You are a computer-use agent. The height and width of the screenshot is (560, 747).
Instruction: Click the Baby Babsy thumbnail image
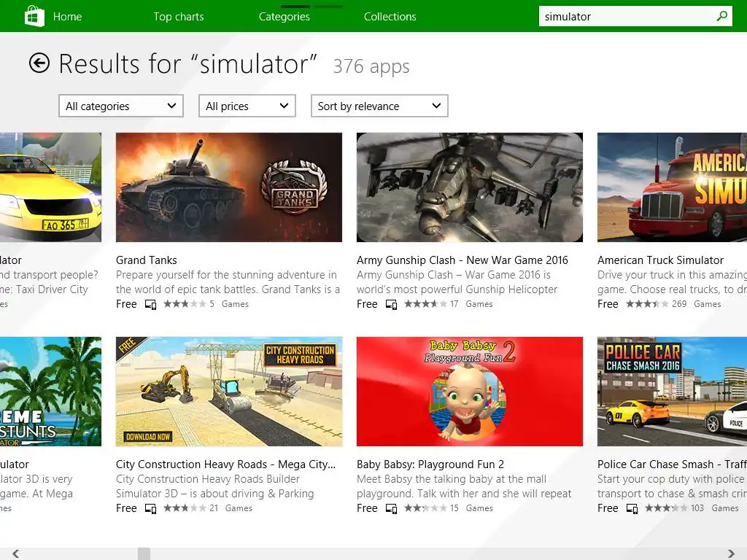469,392
